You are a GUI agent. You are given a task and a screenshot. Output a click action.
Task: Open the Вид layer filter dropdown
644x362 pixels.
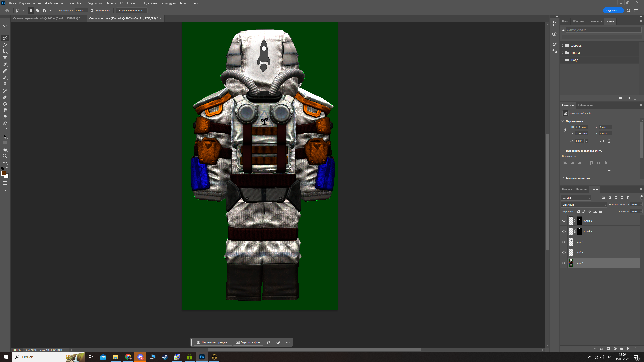tap(576, 198)
